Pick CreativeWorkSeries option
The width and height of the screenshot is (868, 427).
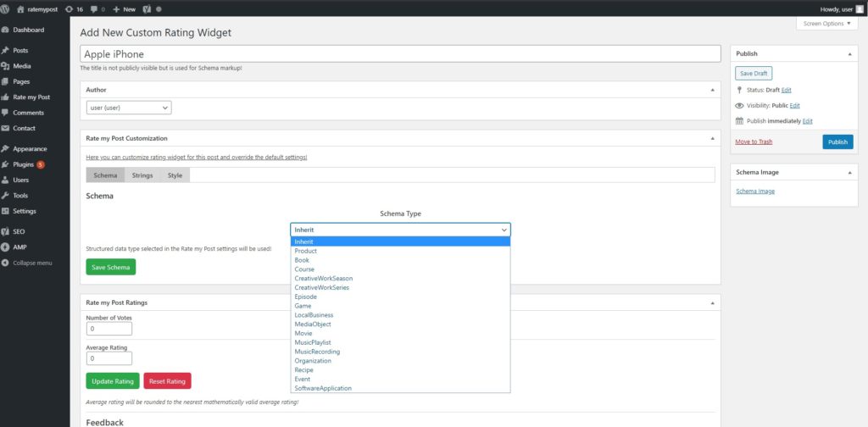click(x=400, y=287)
